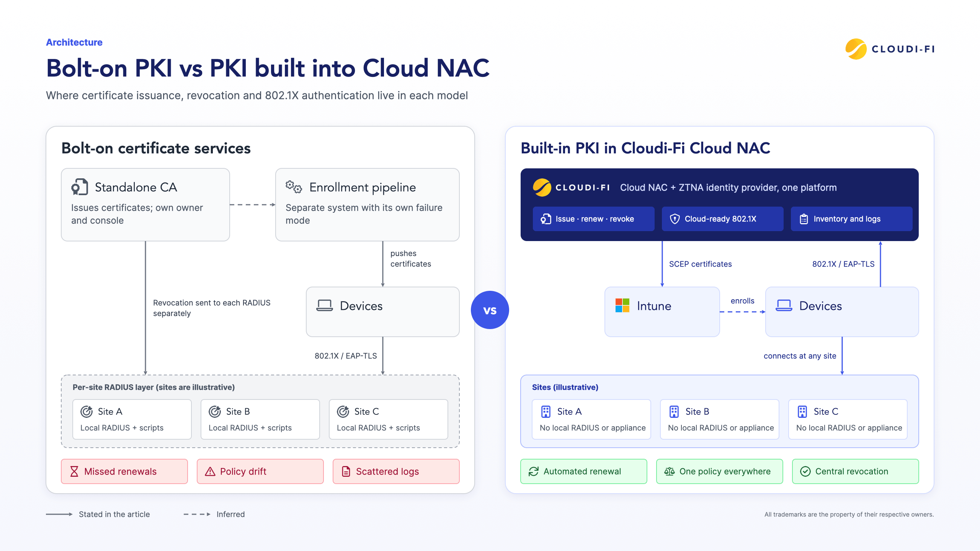
Task: Click the building icon for Cloud NAC Site A
Action: click(546, 412)
